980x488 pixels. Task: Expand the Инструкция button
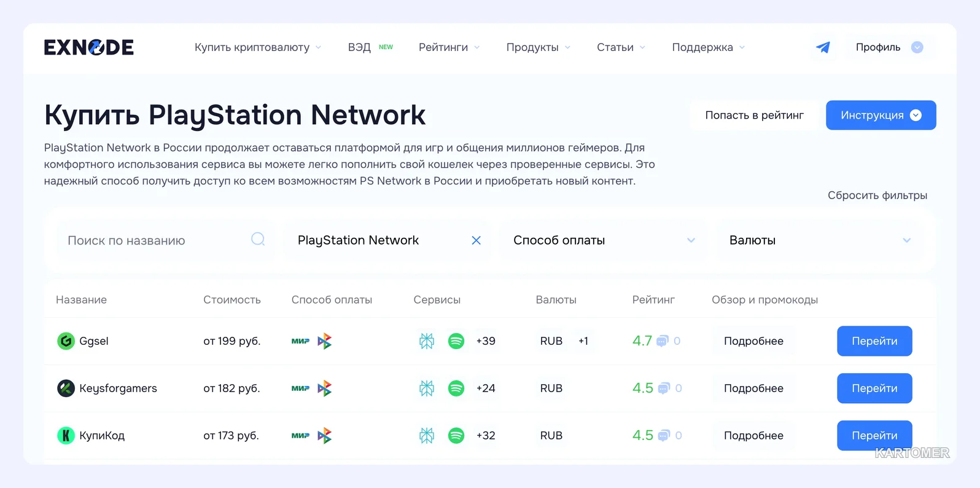point(881,115)
